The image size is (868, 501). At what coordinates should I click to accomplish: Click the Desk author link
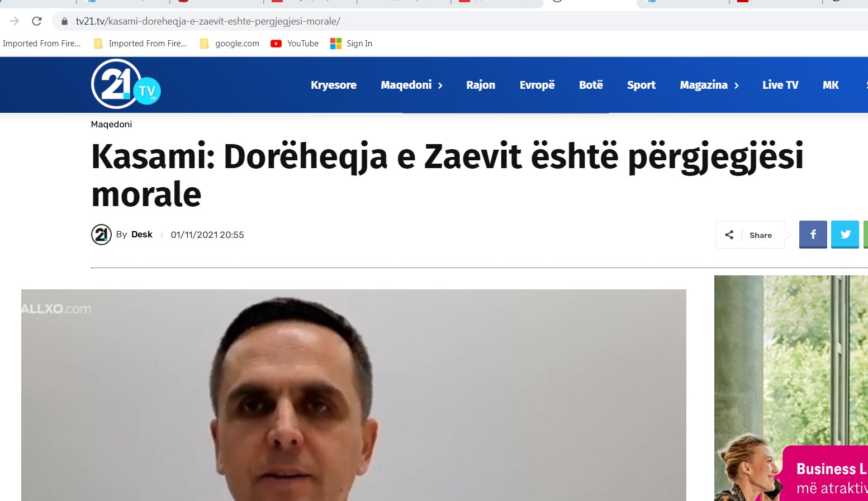tap(142, 235)
